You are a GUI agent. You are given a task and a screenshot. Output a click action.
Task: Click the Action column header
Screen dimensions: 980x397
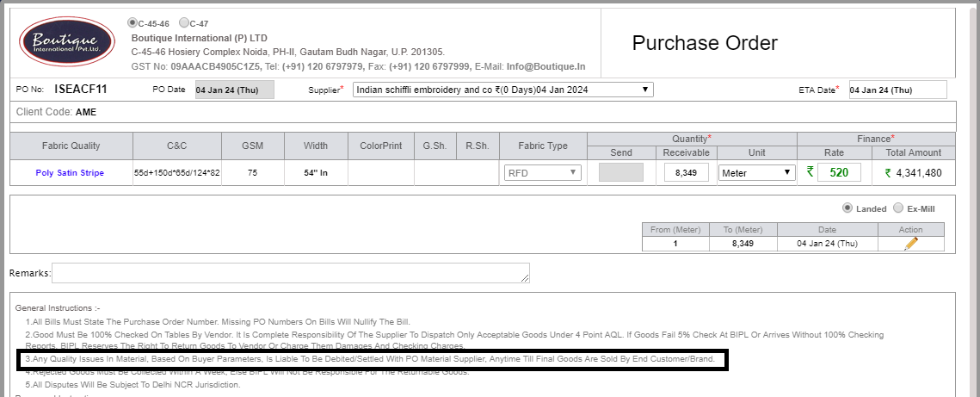(x=910, y=229)
